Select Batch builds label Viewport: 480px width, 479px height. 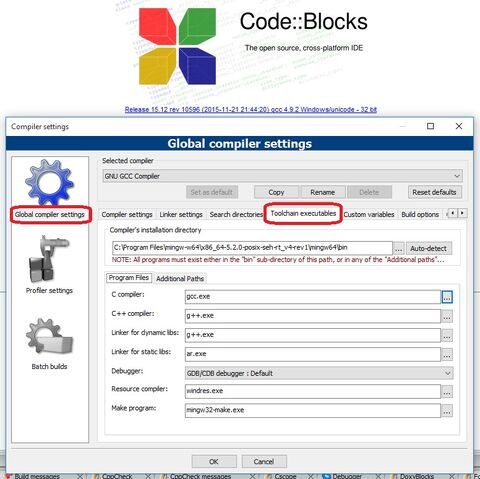(49, 367)
